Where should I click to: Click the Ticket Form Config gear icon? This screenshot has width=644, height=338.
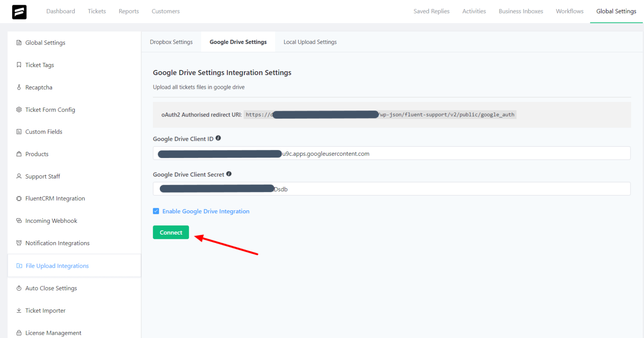(18, 109)
